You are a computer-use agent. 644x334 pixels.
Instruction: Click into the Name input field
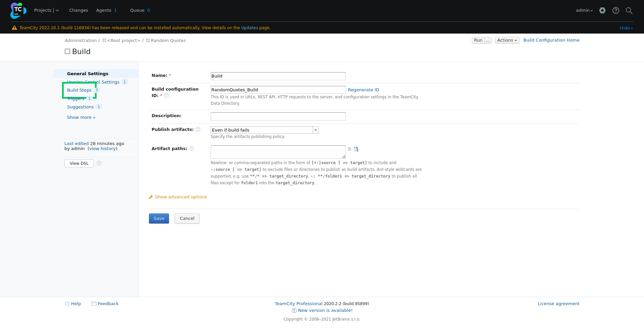pos(278,76)
